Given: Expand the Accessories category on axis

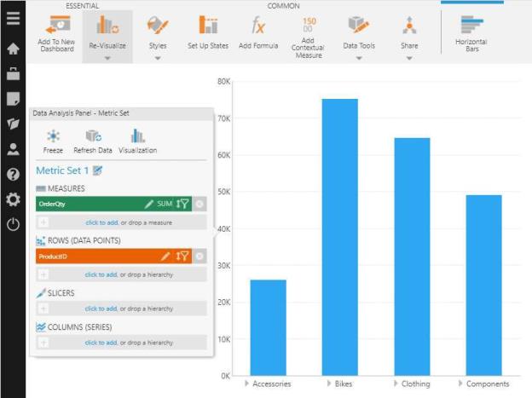Looking at the screenshot, I should pos(246,384).
